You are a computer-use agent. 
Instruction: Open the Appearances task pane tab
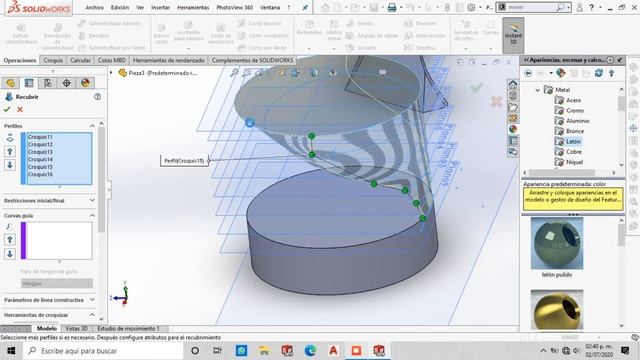(x=513, y=129)
